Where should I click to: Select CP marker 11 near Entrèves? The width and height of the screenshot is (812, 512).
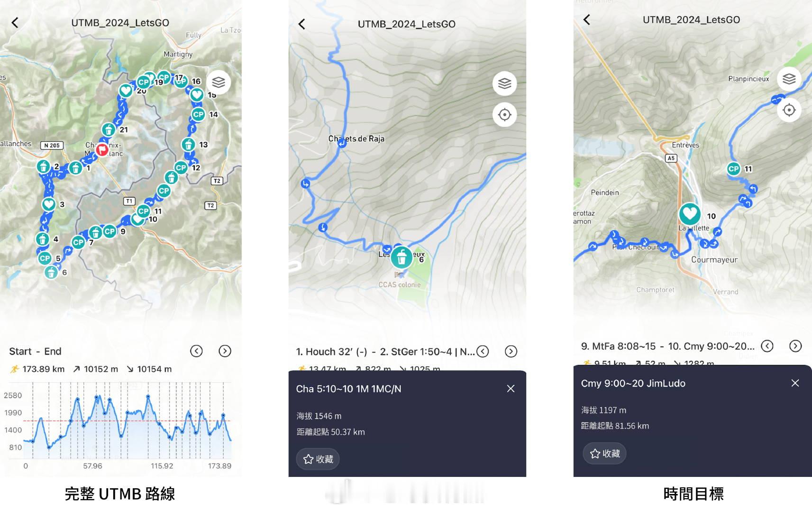coord(733,169)
